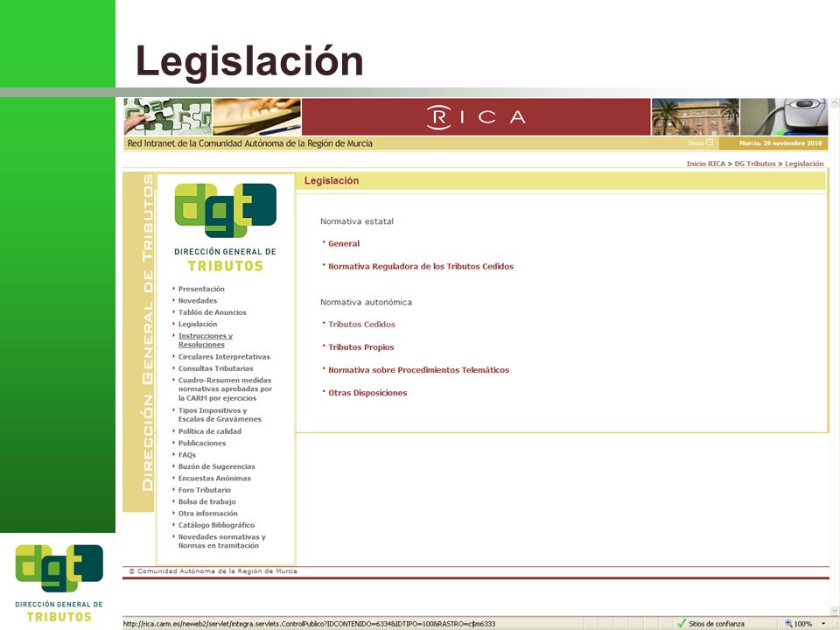Viewport: 840px width, 630px height.
Task: Open Otra información link
Action: tap(208, 514)
